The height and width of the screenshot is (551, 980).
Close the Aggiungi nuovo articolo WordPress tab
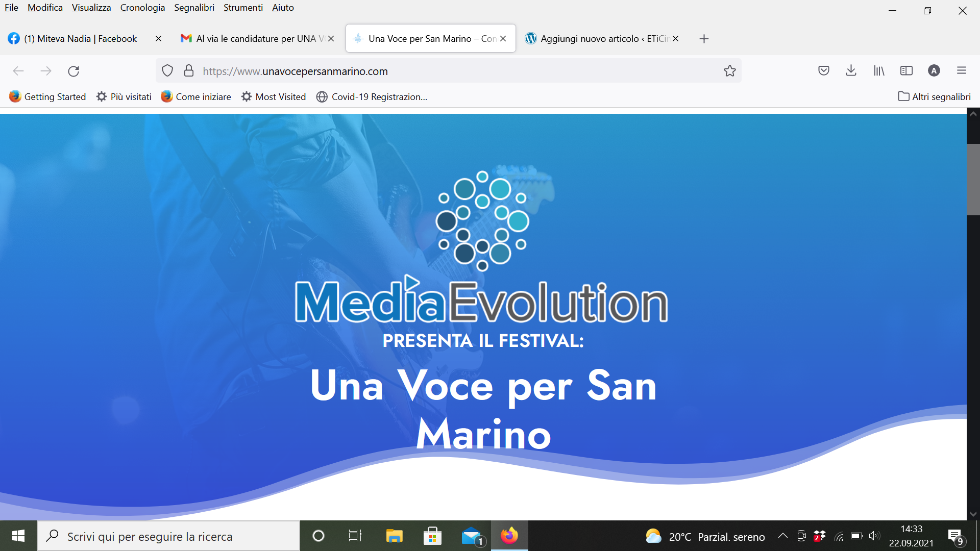click(x=675, y=39)
